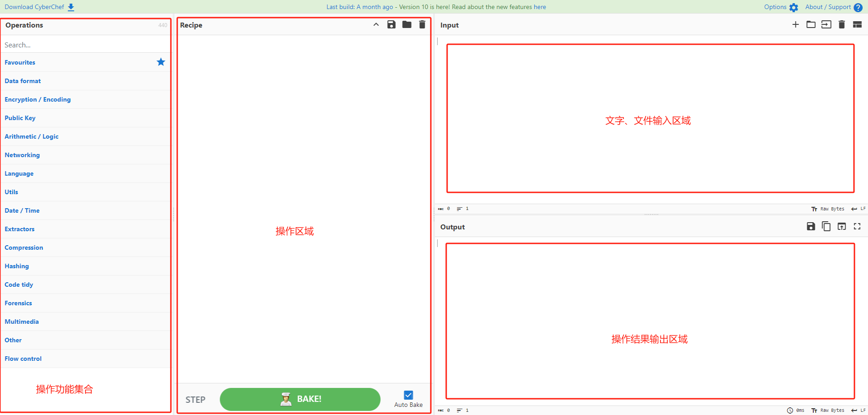Open the Favourites operations category
Viewport: 868px width, 415px height.
(x=20, y=62)
